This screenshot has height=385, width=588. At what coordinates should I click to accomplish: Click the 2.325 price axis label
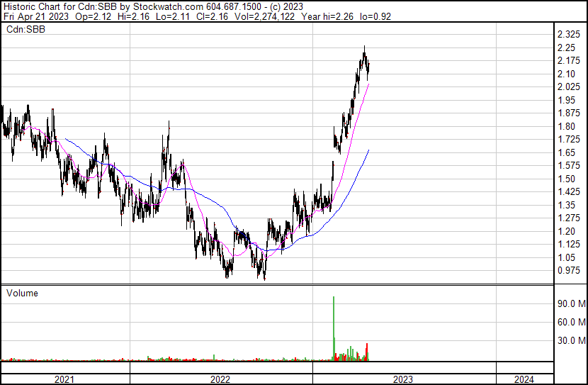(570, 35)
